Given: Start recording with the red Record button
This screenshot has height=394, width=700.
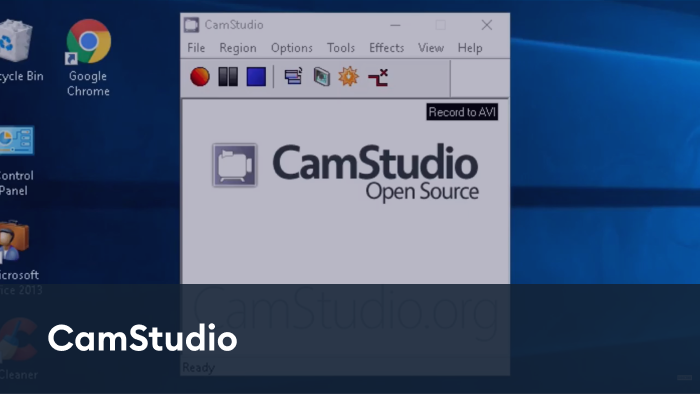Looking at the screenshot, I should [x=200, y=77].
